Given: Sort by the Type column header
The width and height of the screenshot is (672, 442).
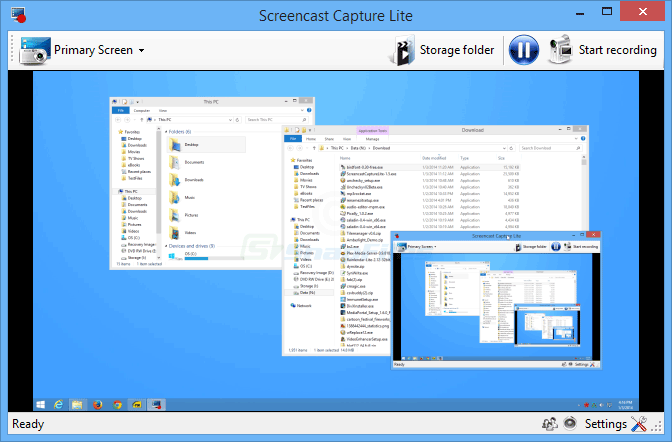Looking at the screenshot, I should (465, 158).
